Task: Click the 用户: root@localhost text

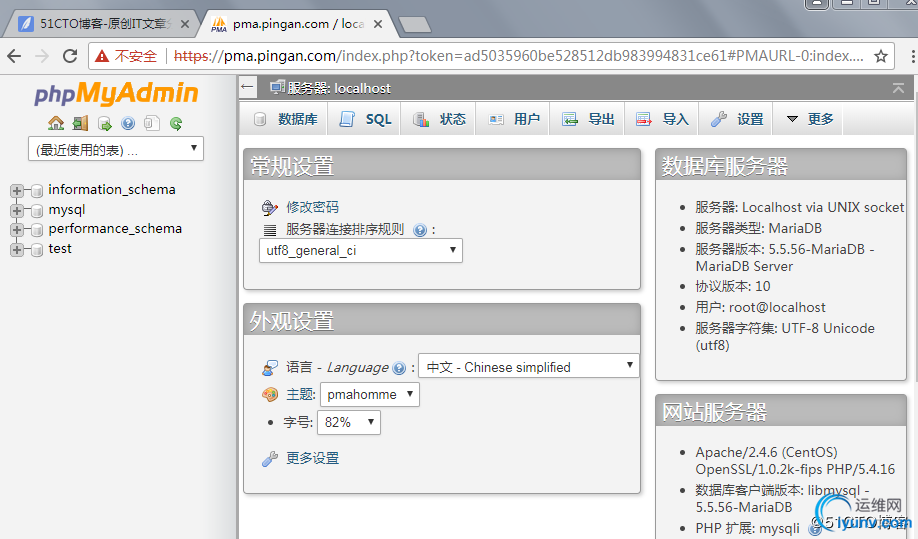Action: click(760, 307)
